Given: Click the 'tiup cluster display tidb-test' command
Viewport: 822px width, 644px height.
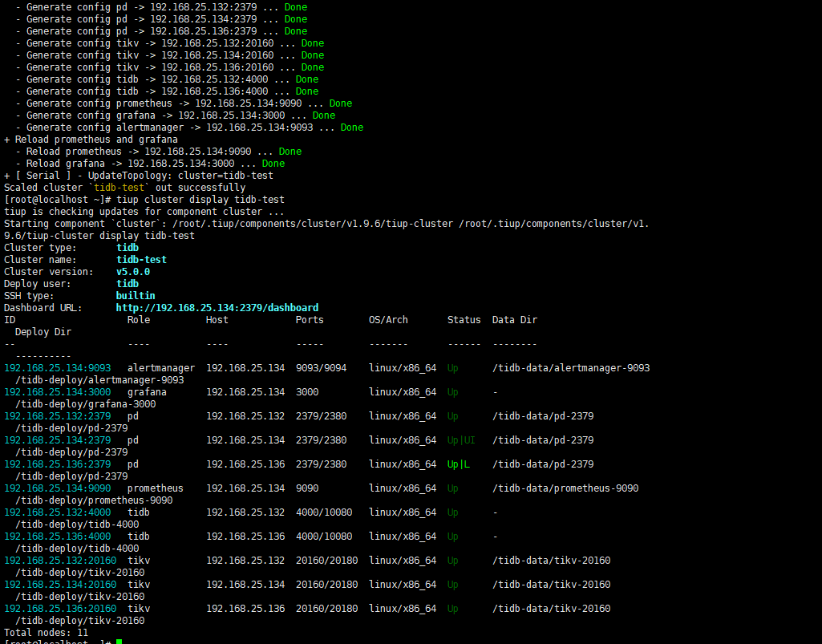Looking at the screenshot, I should 200,200.
